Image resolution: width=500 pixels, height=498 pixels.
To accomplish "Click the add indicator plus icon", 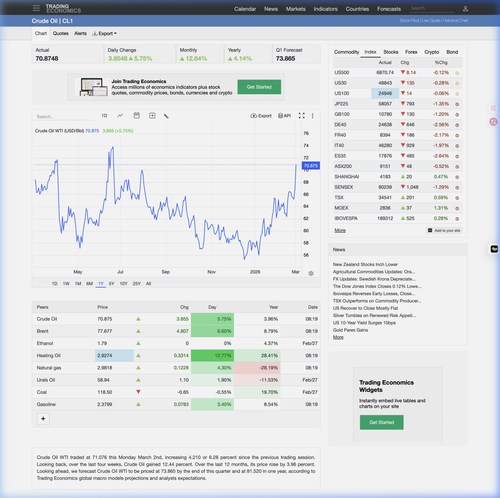I will (152, 116).
